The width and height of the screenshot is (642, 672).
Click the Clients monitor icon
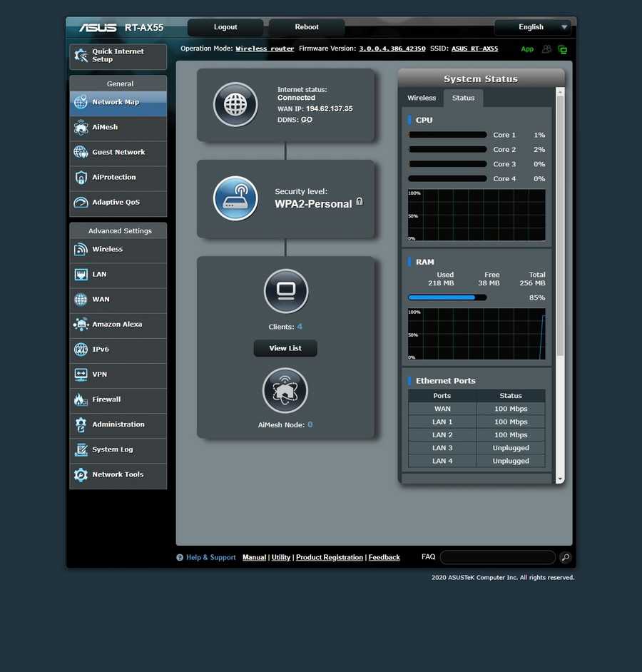pos(285,291)
